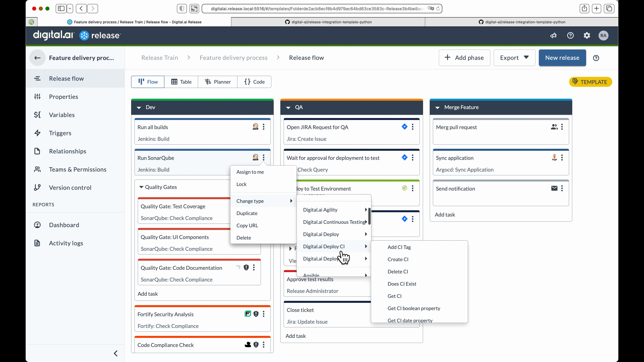
Task: Click the help icon next to New release
Action: 596,58
